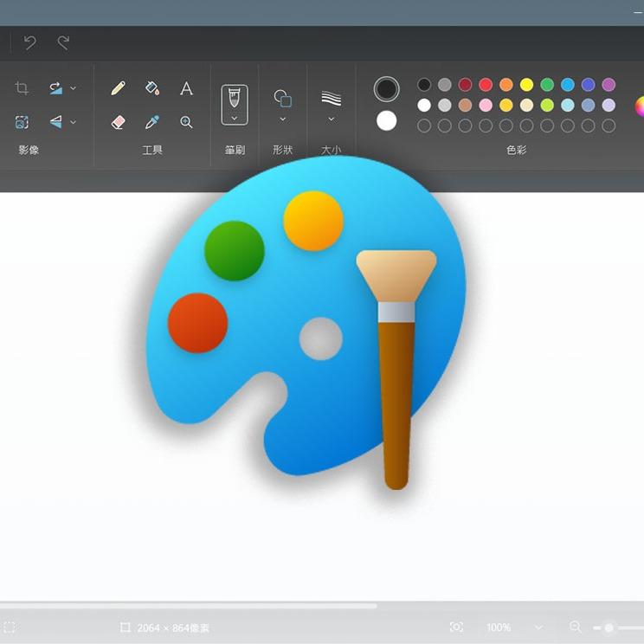This screenshot has width=644, height=644.
Task: Open the 100% zoom level dropdown
Action: (x=538, y=628)
